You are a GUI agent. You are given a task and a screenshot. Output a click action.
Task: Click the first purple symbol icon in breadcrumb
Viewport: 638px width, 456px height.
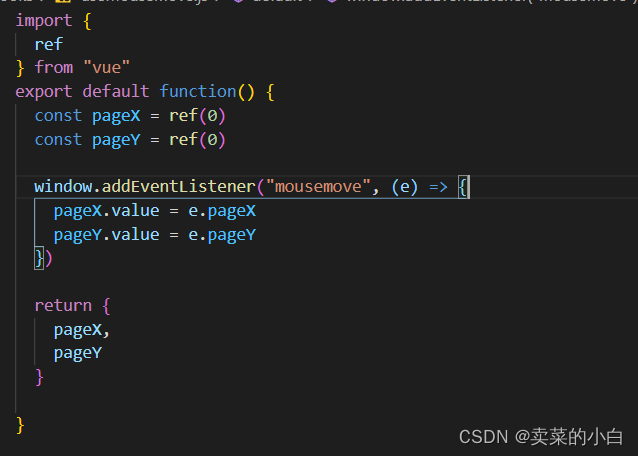pyautogui.click(x=238, y=1)
